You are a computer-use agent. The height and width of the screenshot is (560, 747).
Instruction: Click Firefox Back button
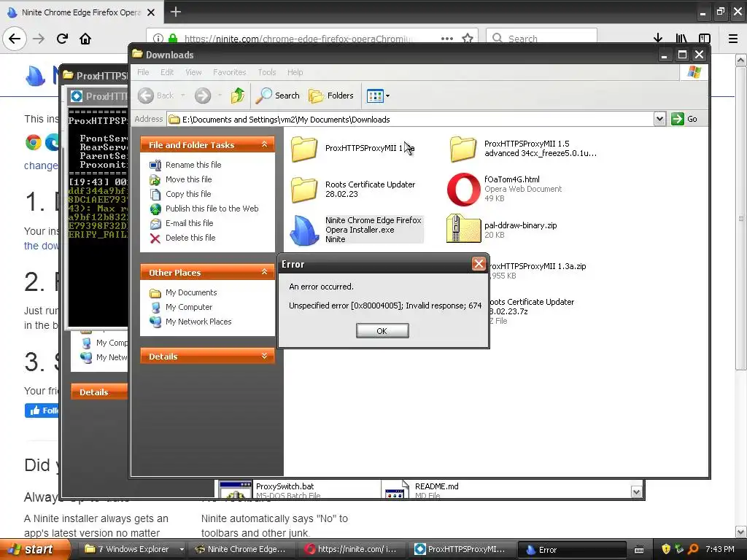[x=15, y=39]
